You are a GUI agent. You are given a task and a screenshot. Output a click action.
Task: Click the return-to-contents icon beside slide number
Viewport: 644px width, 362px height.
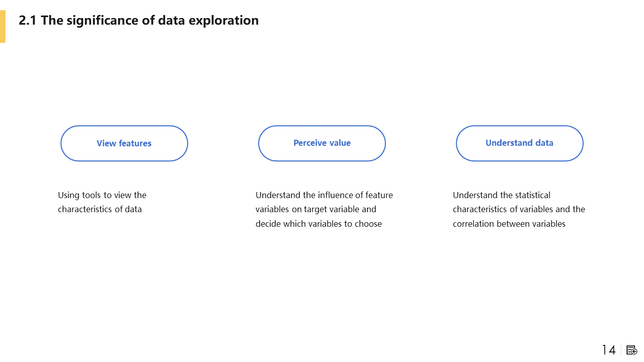pyautogui.click(x=632, y=350)
